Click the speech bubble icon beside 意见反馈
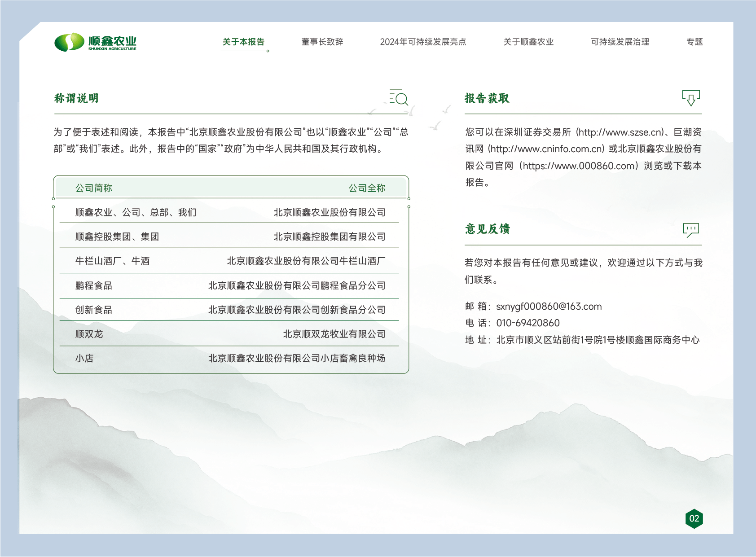 point(691,230)
